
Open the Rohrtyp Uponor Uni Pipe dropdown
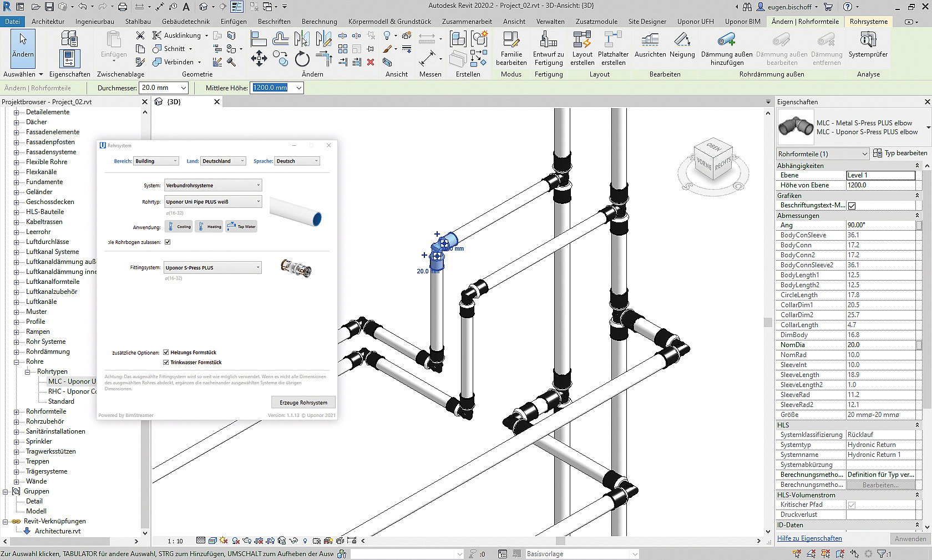[213, 202]
